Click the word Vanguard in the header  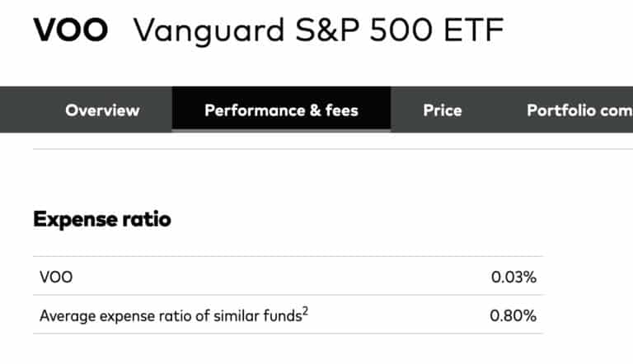point(209,31)
